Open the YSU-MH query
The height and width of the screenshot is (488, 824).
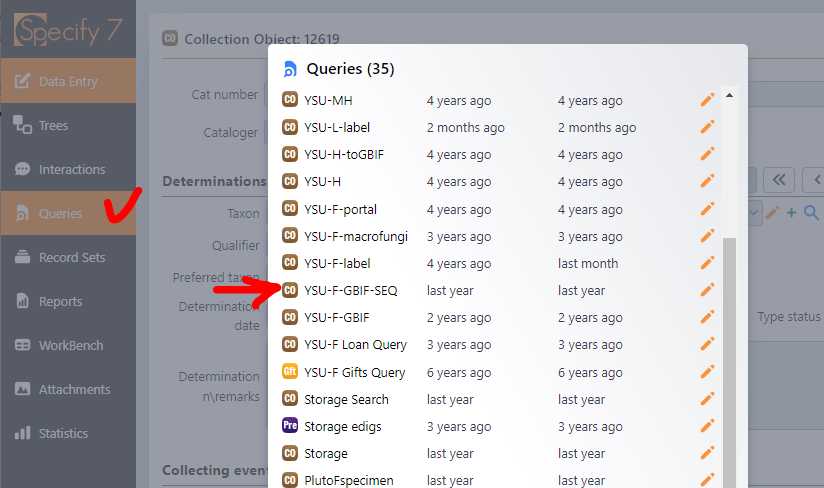click(x=328, y=100)
